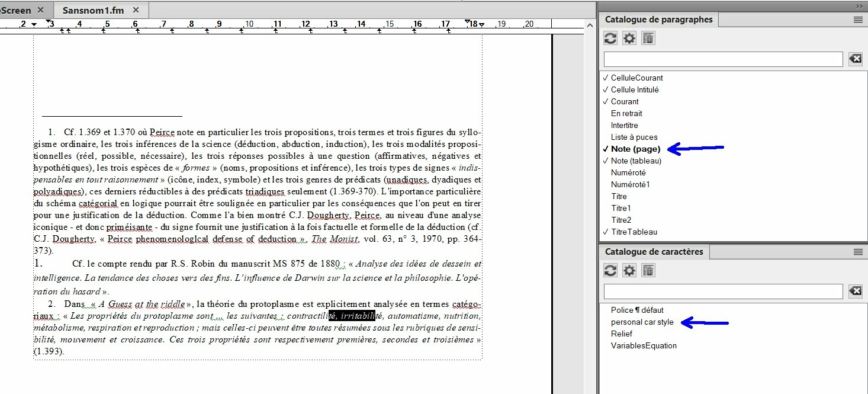This screenshot has width=868, height=394.
Task: Apply the TitreTableau paragraph format
Action: tap(634, 232)
